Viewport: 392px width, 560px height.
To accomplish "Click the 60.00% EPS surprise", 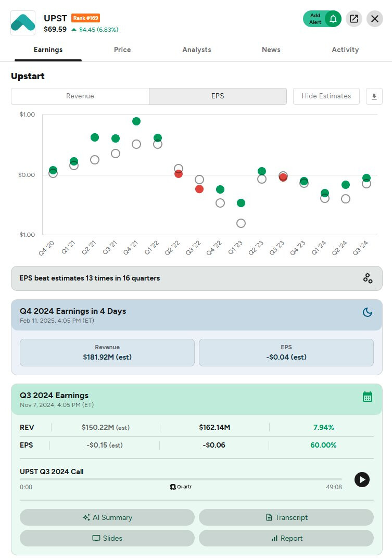I will [323, 446].
